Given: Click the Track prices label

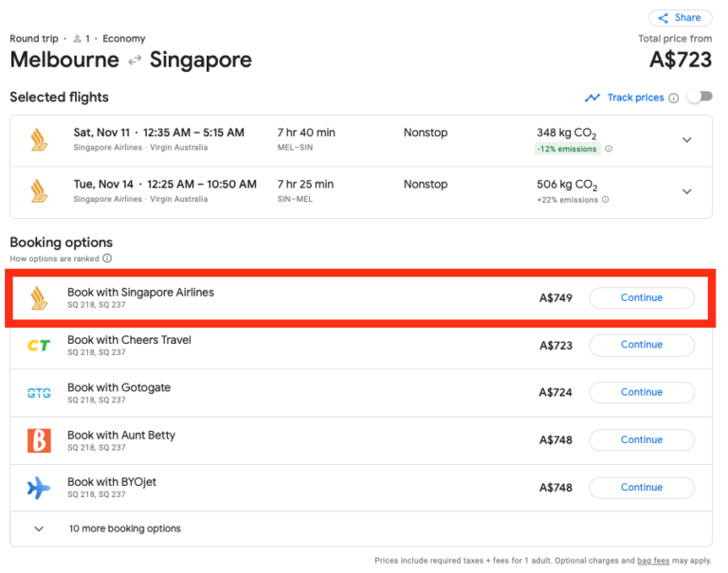Looking at the screenshot, I should click(636, 98).
